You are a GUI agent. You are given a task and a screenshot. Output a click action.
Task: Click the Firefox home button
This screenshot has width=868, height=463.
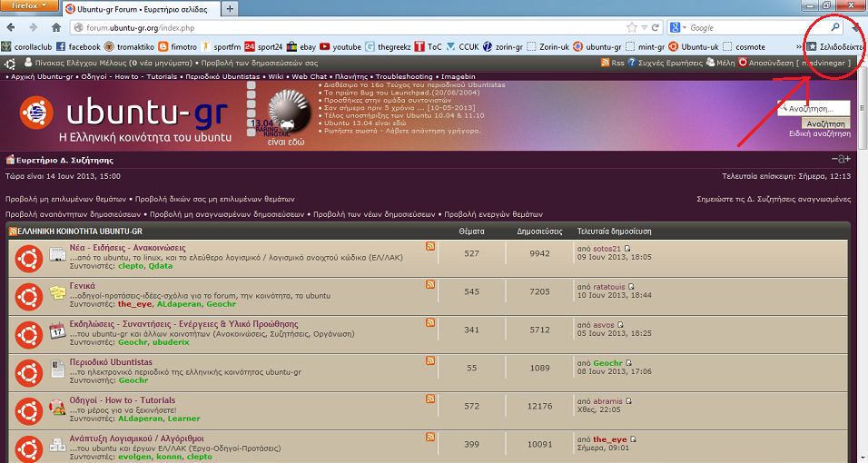[x=56, y=27]
